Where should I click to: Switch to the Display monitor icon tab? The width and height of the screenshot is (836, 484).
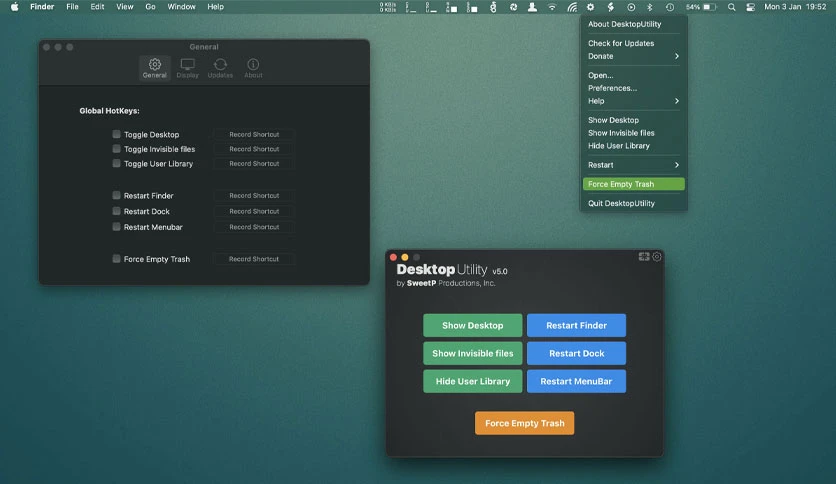pyautogui.click(x=187, y=68)
